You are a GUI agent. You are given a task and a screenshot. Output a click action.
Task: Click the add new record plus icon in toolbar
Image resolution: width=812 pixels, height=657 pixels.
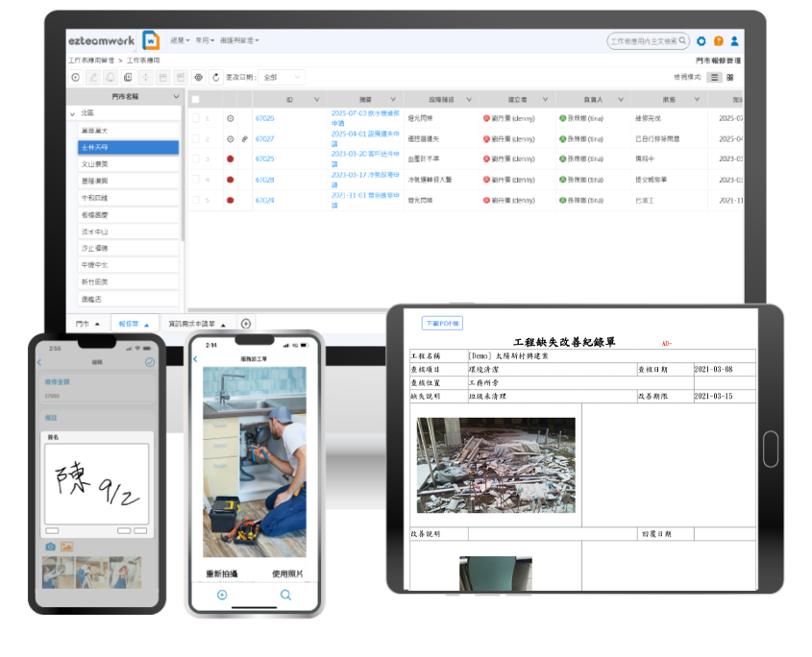click(76, 78)
